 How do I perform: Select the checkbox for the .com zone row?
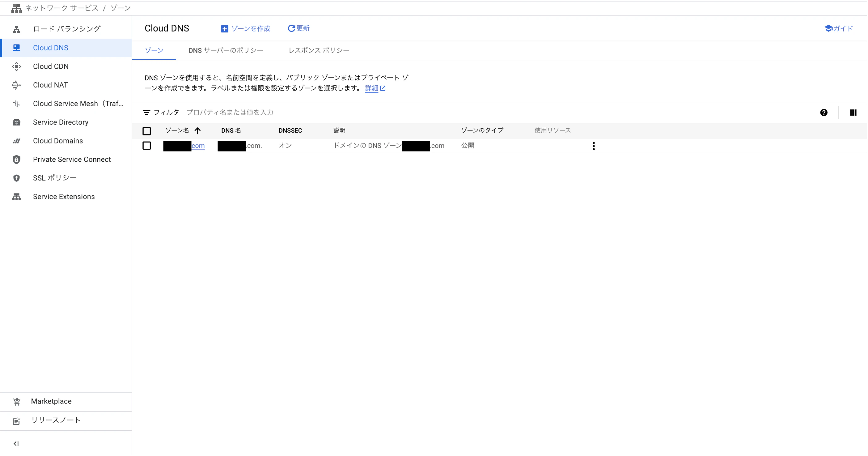146,146
